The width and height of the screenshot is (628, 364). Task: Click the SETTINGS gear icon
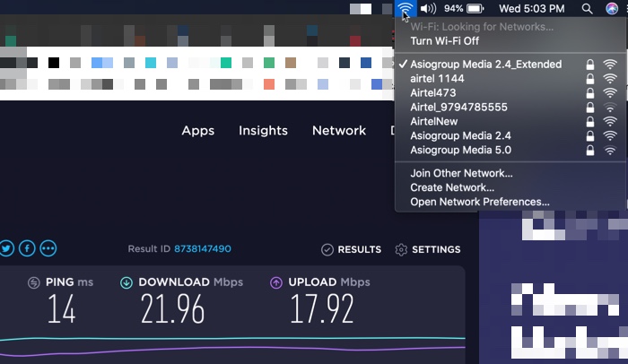coord(401,249)
